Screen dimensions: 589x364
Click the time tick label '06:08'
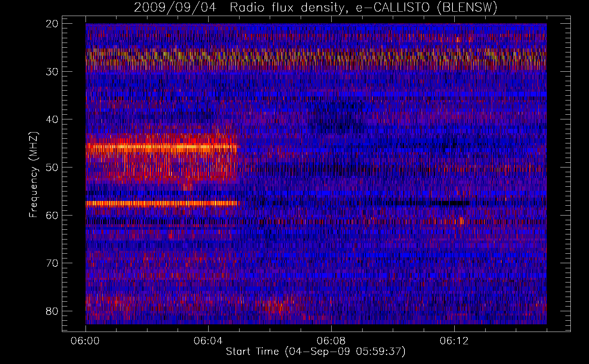[x=331, y=341]
